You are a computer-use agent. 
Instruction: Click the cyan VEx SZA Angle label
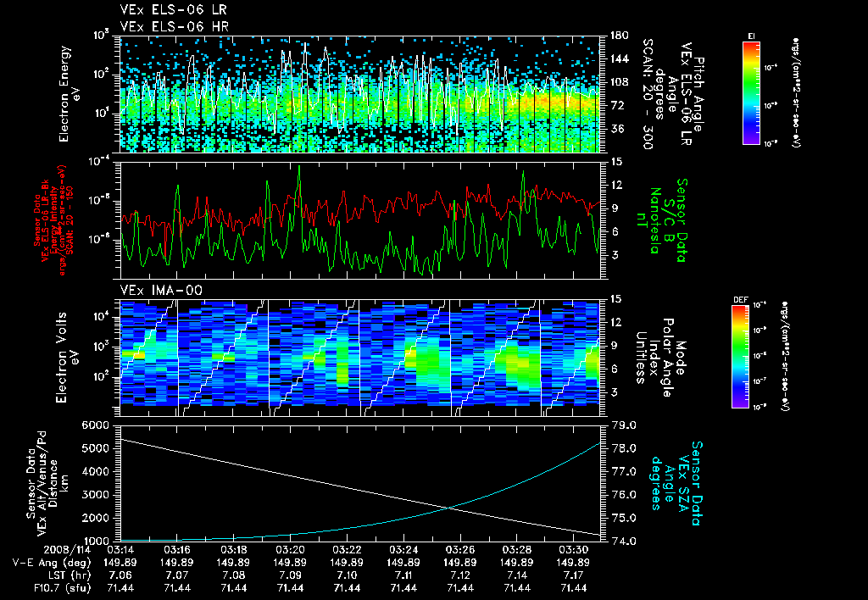tap(676, 483)
